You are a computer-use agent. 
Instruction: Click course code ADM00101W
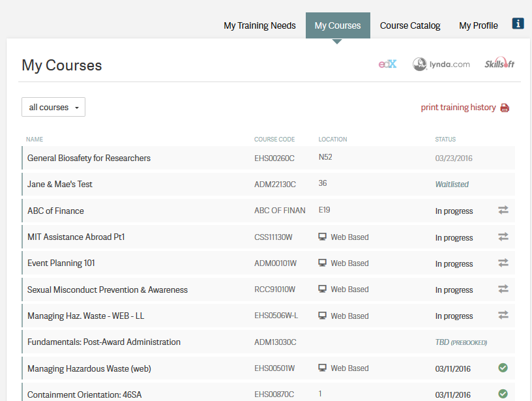[x=276, y=263]
